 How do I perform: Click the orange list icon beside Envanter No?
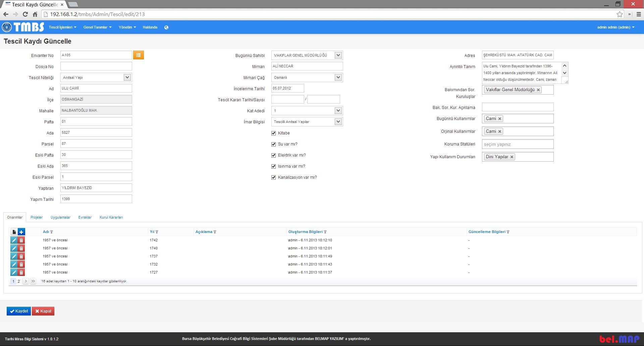138,55
